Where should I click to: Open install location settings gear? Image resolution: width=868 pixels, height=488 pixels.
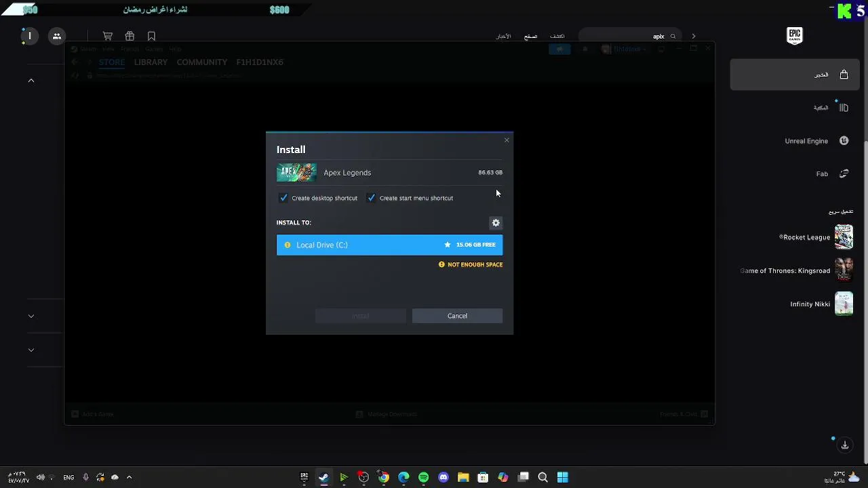point(496,223)
